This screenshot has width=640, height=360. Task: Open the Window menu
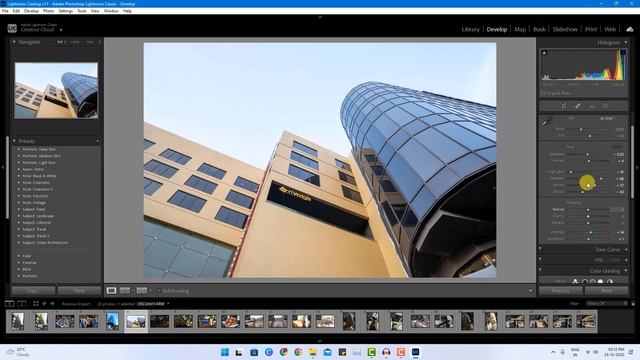coord(111,11)
